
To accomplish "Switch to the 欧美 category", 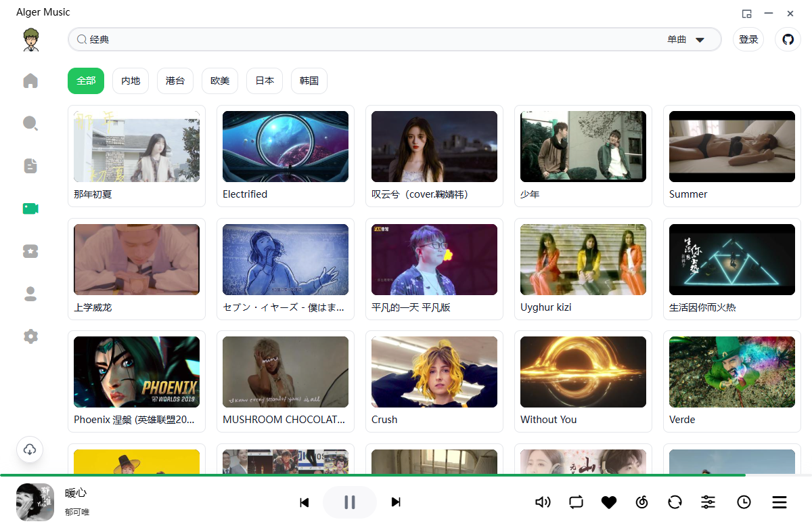I will click(x=220, y=81).
